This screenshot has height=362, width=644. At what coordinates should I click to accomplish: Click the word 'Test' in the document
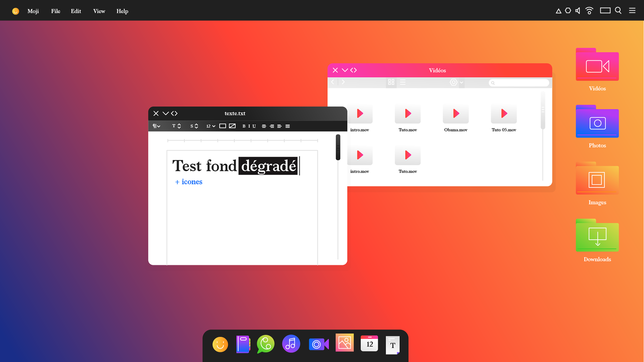(x=187, y=166)
